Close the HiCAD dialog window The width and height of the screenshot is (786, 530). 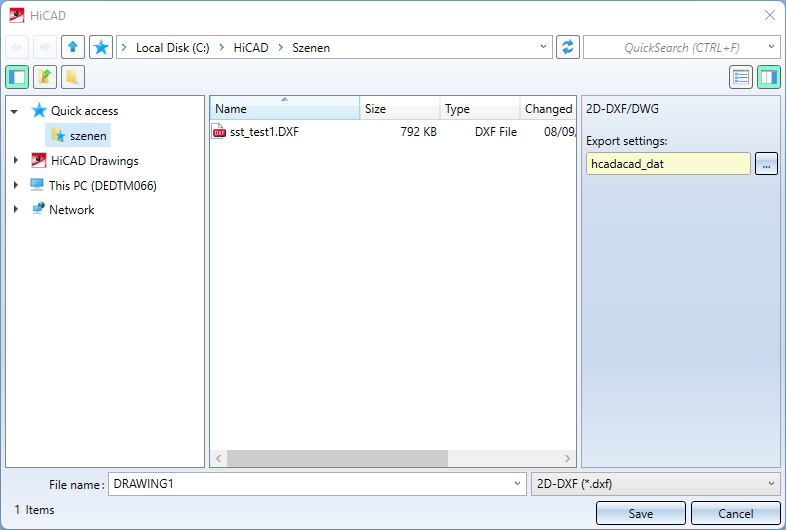tap(770, 16)
